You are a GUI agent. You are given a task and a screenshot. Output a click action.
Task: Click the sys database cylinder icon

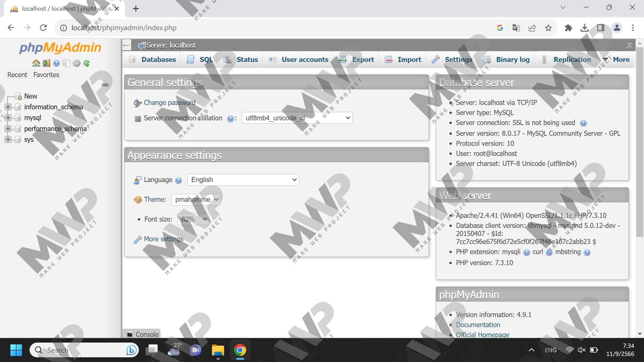point(18,139)
